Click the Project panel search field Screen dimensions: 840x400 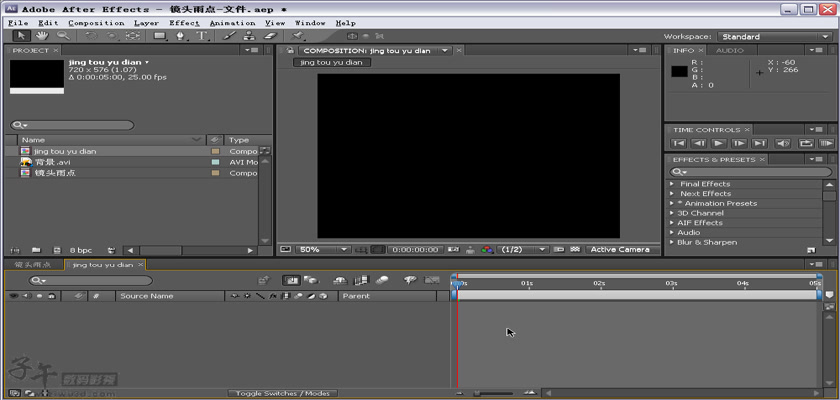(72, 125)
